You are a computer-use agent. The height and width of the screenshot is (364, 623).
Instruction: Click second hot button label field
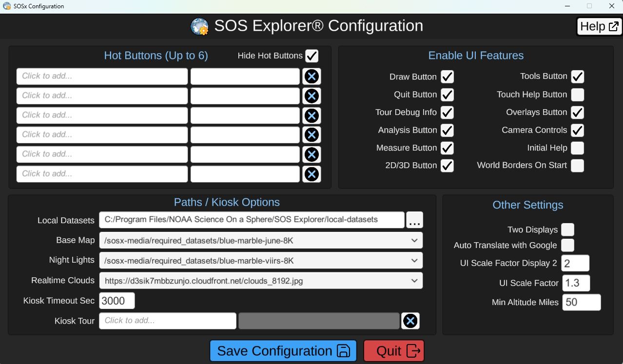click(245, 96)
